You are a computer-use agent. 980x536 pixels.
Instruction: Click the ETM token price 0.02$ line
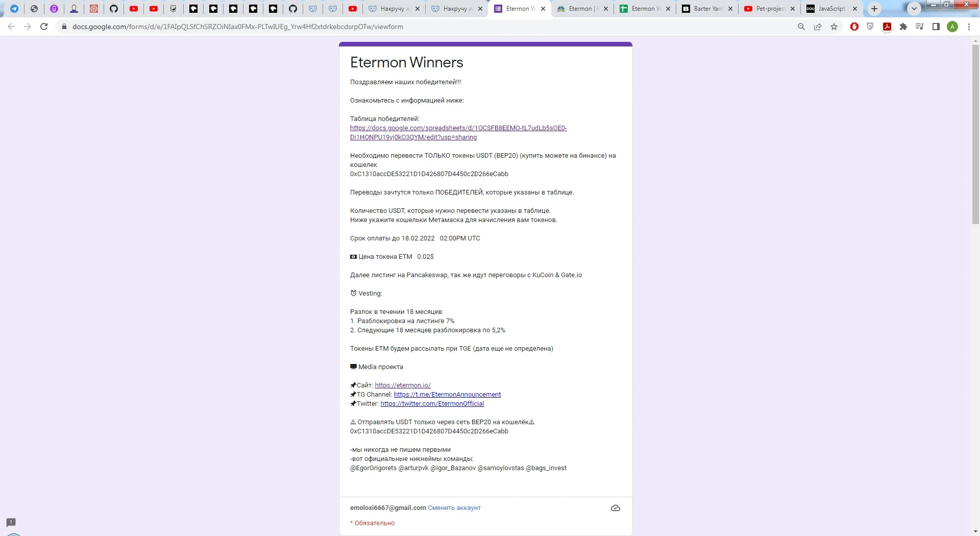tap(392, 257)
